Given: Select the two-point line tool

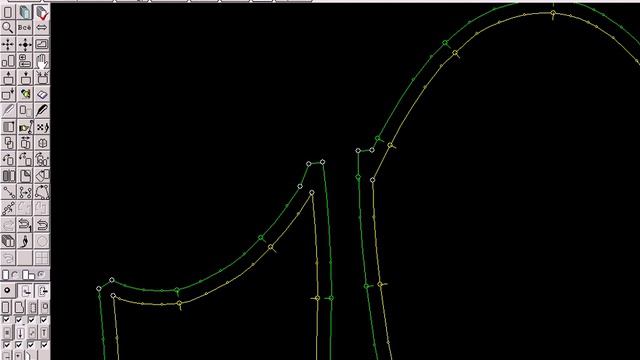Looking at the screenshot, I should [x=8, y=192].
